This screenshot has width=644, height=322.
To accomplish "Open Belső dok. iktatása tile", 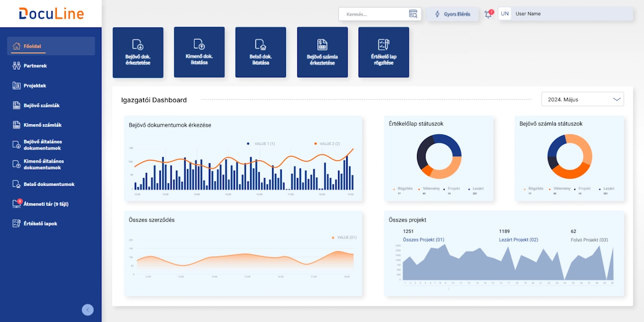I will pyautogui.click(x=260, y=52).
